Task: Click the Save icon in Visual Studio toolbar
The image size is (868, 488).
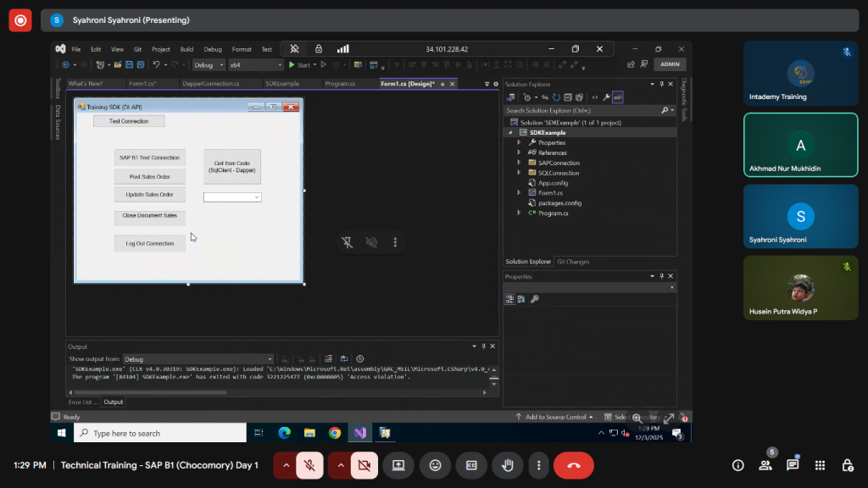Action: (129, 64)
